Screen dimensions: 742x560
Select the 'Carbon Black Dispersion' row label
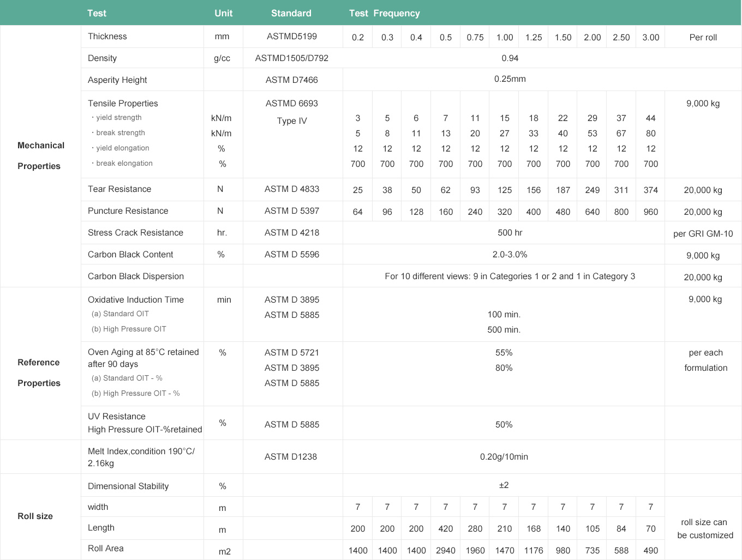135,276
